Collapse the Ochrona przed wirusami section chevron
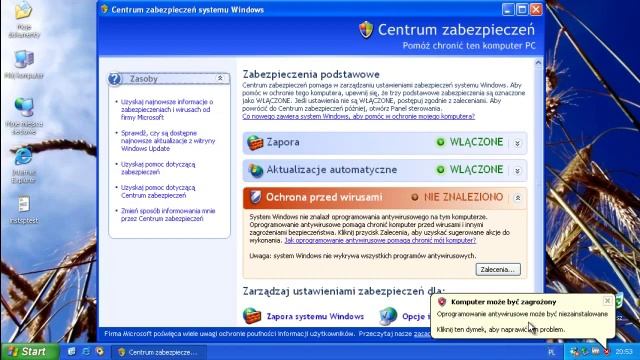Viewport: 640px width, 360px height. 517,198
